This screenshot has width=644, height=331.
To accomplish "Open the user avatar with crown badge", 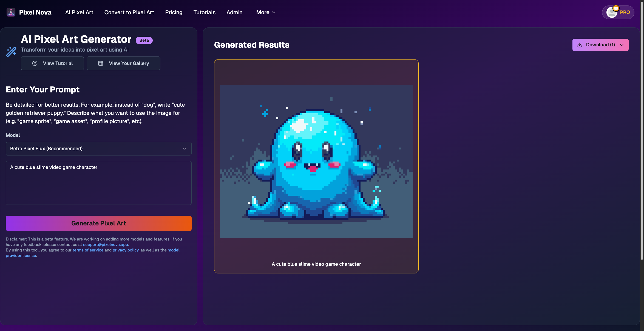I will (x=612, y=12).
